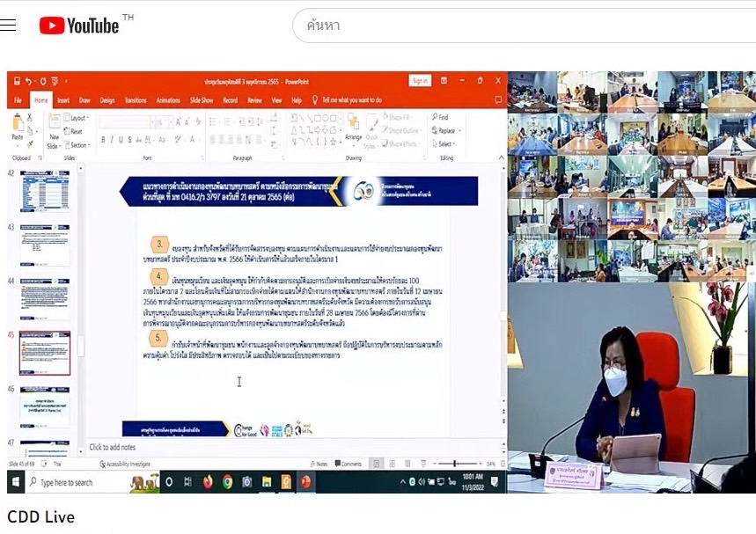Open the Quick Styles gallery
The width and height of the screenshot is (756, 534).
[371, 133]
